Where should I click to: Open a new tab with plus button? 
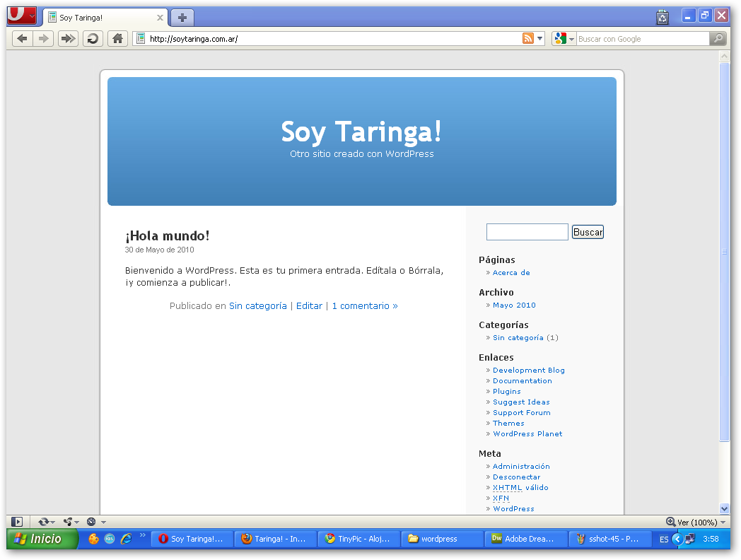182,18
